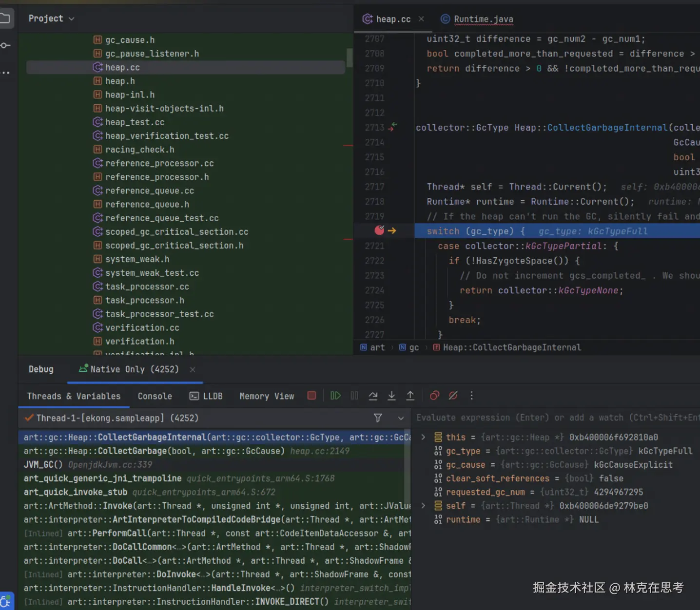Click the Heap::CollectGarbageInternal breadcrumb
Viewport: 700px width, 610px height.
[507, 347]
